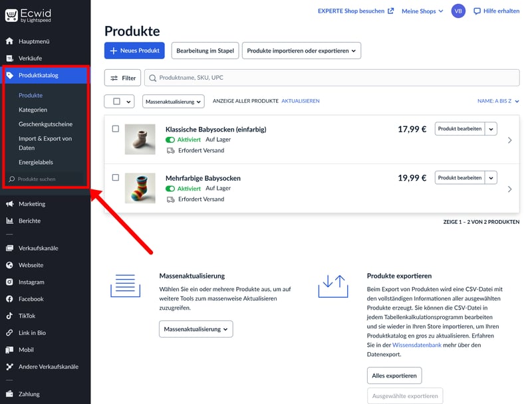Click the TikTok icon in sidebar
The width and height of the screenshot is (532, 404).
pyautogui.click(x=9, y=316)
